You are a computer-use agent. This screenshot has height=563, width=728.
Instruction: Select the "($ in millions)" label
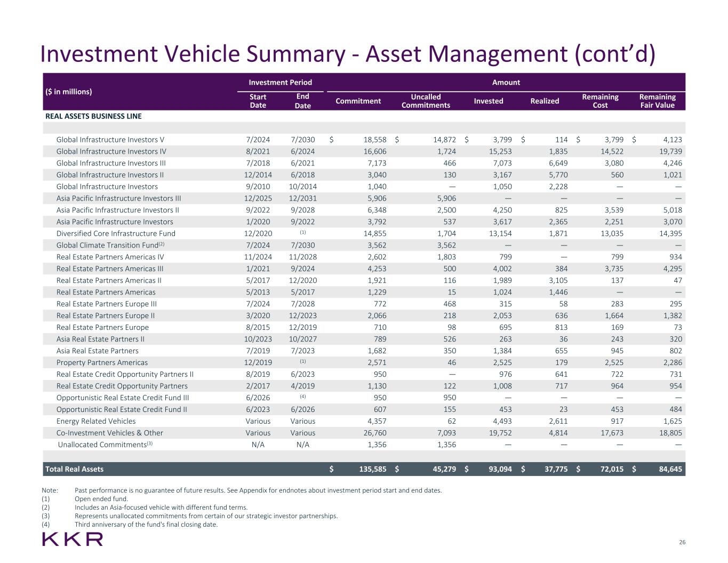[69, 91]
